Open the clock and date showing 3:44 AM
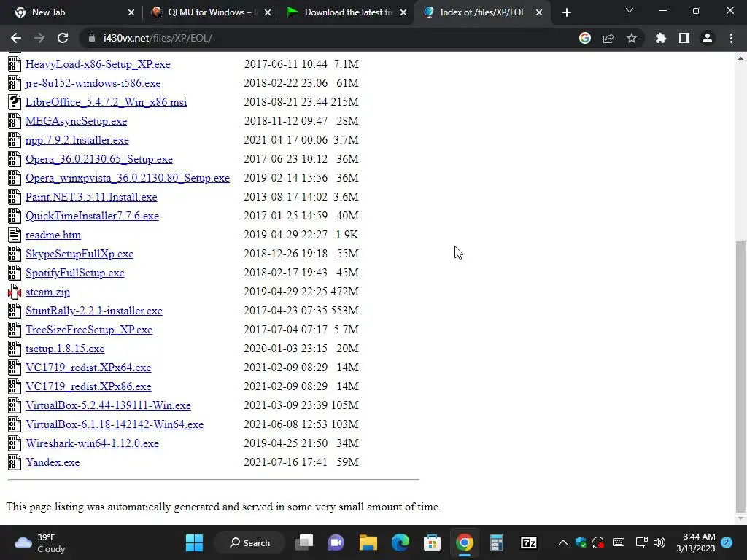This screenshot has width=747, height=560. coord(695,542)
